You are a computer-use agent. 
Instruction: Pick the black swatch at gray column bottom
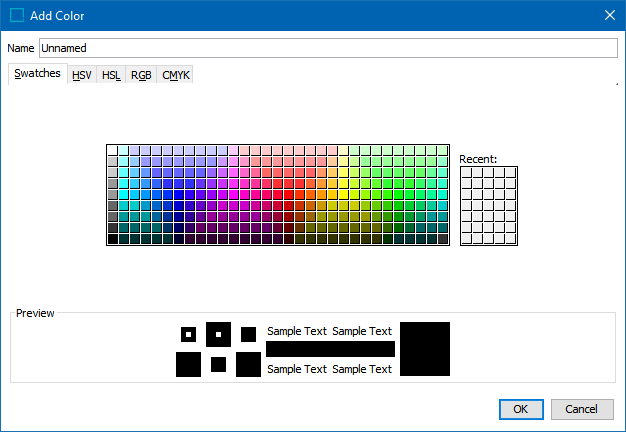[113, 239]
